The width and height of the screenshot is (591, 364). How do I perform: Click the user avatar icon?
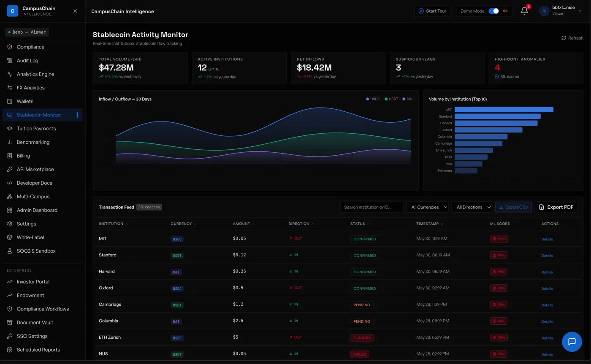(x=545, y=11)
